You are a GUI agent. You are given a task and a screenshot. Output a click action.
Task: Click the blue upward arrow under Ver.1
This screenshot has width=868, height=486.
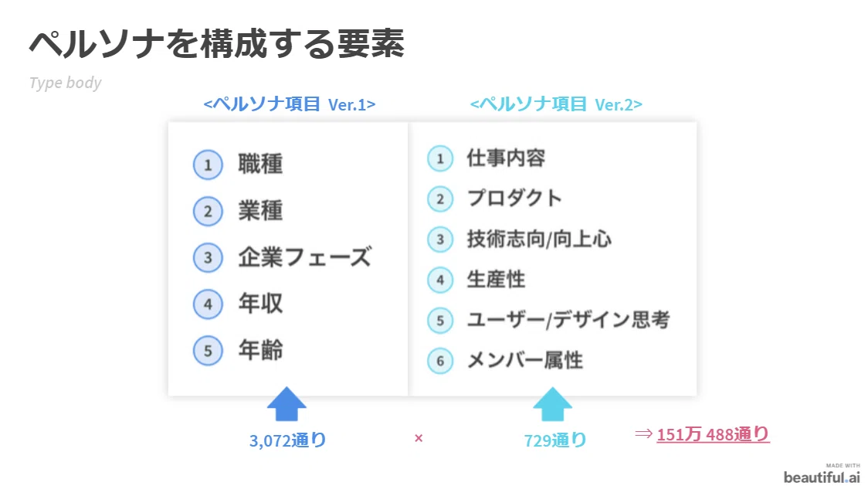click(287, 404)
